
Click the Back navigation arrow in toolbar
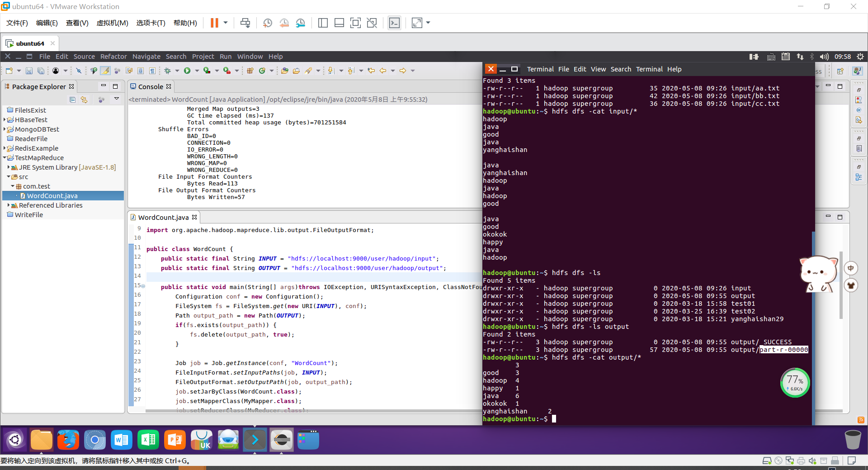(x=383, y=71)
